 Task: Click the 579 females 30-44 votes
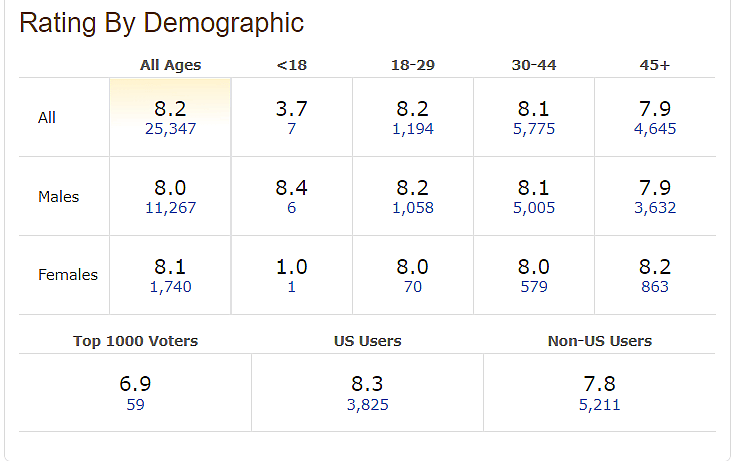click(x=533, y=287)
